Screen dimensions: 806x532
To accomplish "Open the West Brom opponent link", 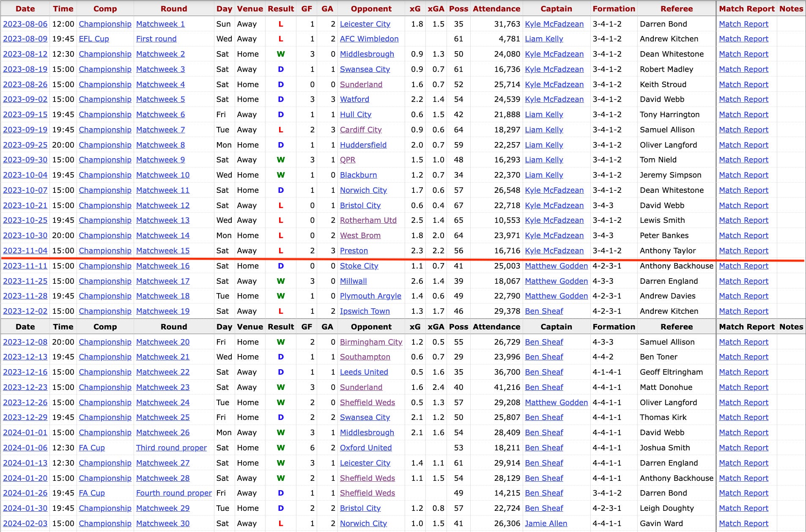I will [x=360, y=236].
